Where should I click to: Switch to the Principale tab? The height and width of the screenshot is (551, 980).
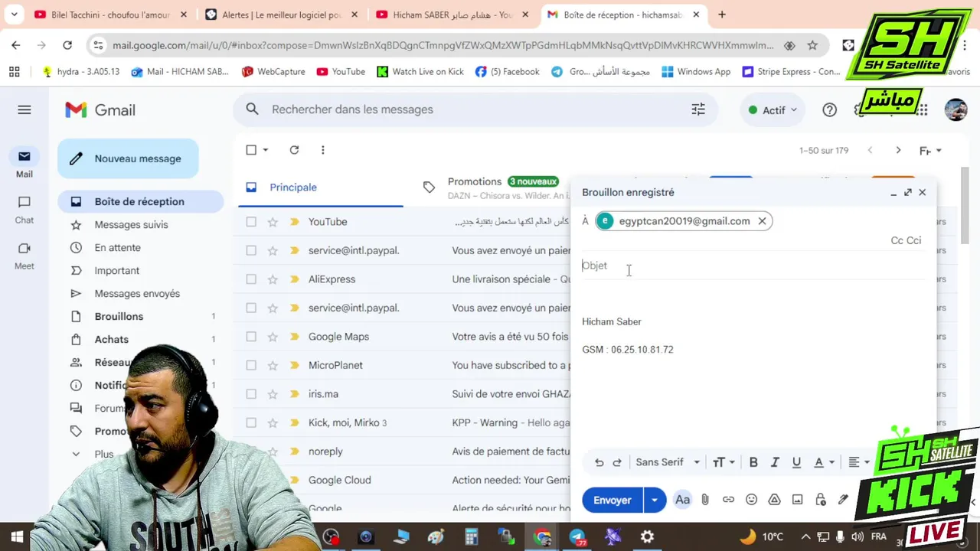coord(320,187)
